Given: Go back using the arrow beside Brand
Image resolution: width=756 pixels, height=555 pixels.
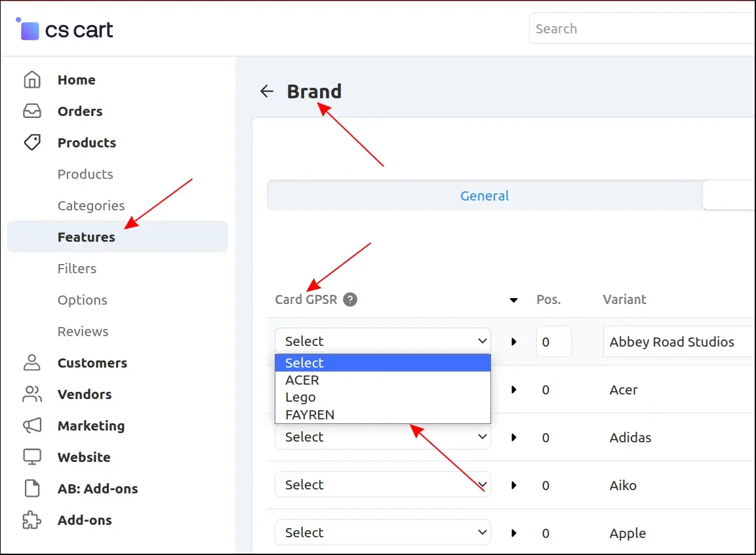Looking at the screenshot, I should (x=266, y=91).
